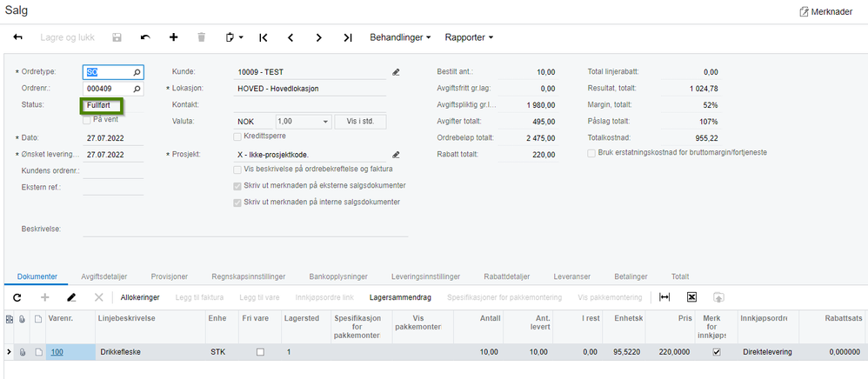The width and height of the screenshot is (868, 379).
Task: Switch to the Leveranser tab
Action: pyautogui.click(x=571, y=276)
